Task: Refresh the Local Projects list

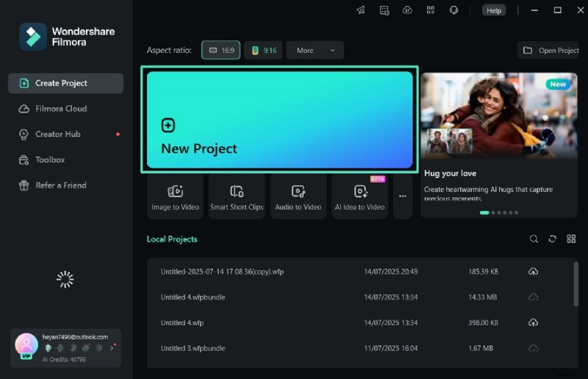Action: tap(553, 239)
